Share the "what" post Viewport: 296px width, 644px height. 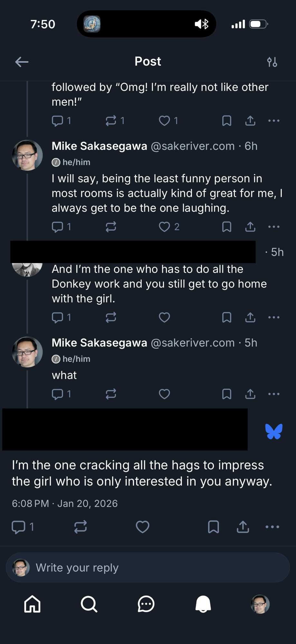click(x=250, y=394)
